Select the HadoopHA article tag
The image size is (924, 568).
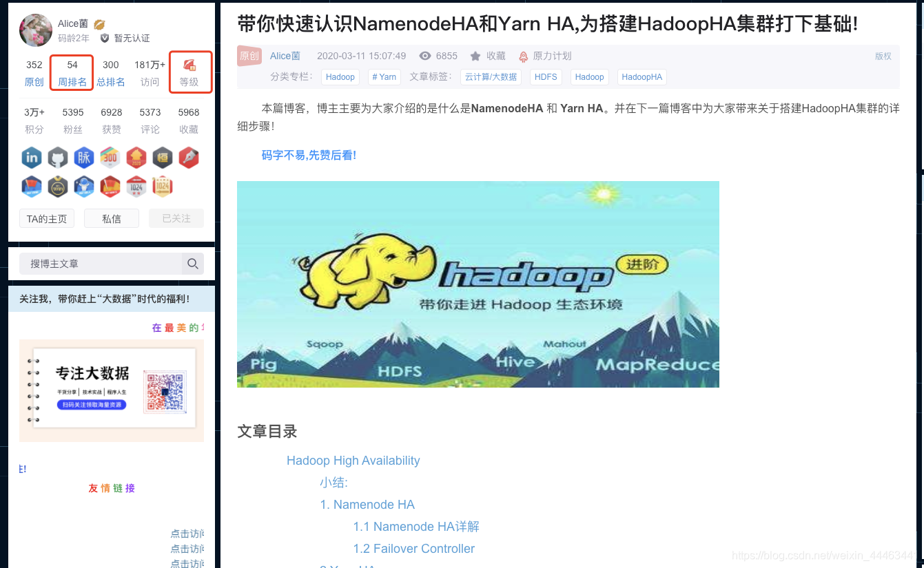[x=642, y=77]
